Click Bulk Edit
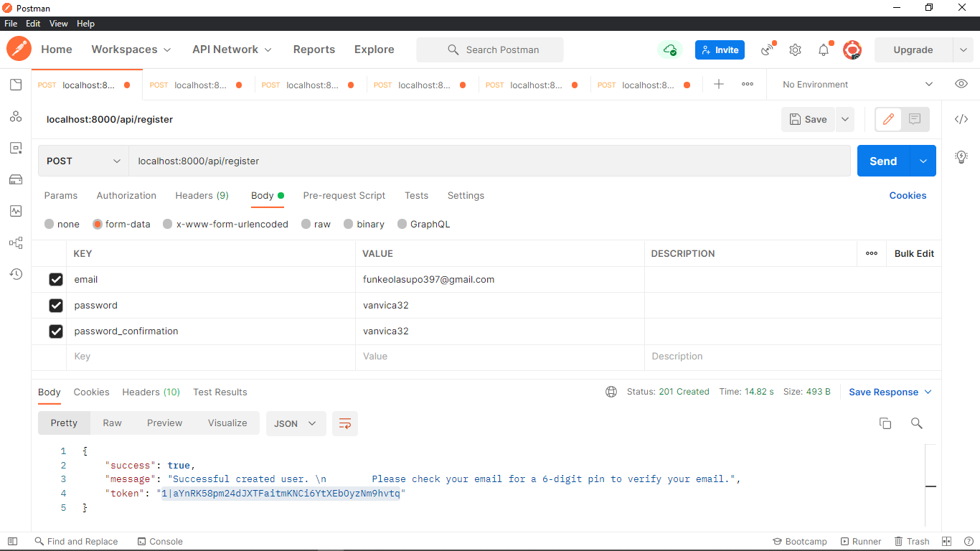 point(914,253)
